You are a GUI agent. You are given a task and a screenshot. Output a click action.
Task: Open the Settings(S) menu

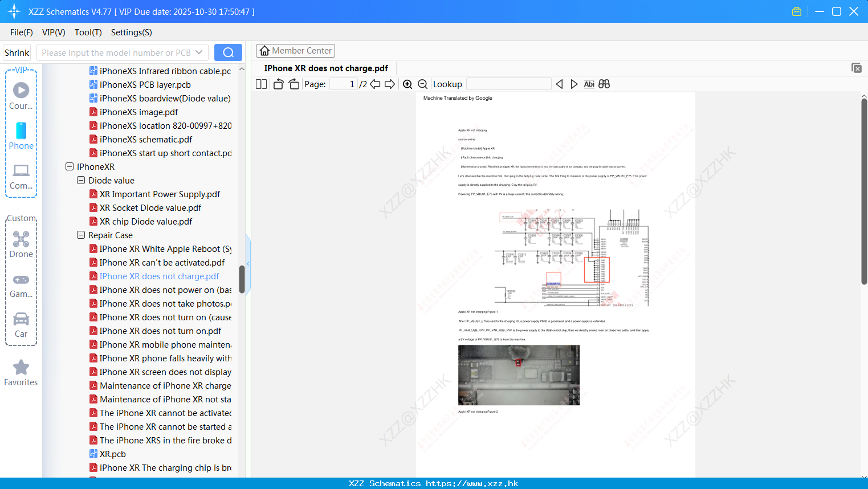point(132,32)
